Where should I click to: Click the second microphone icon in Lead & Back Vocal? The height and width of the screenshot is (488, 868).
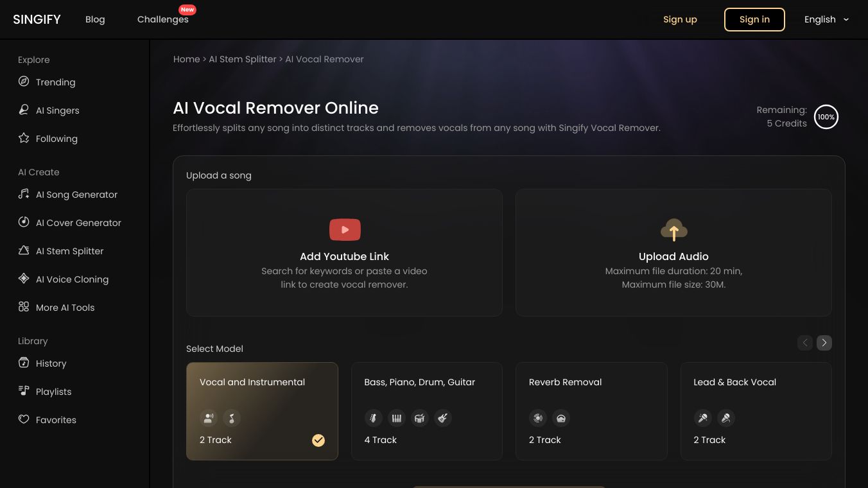[726, 419]
